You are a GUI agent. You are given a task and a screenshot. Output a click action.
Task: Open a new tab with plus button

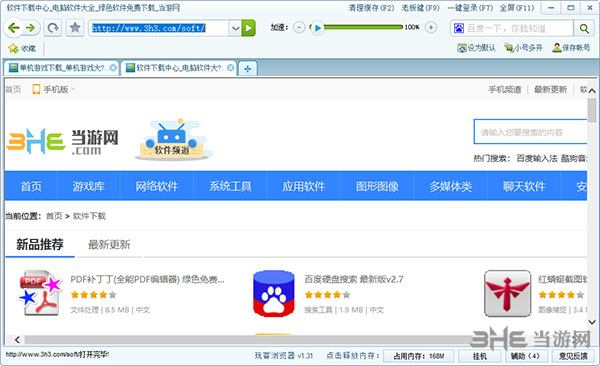248,69
